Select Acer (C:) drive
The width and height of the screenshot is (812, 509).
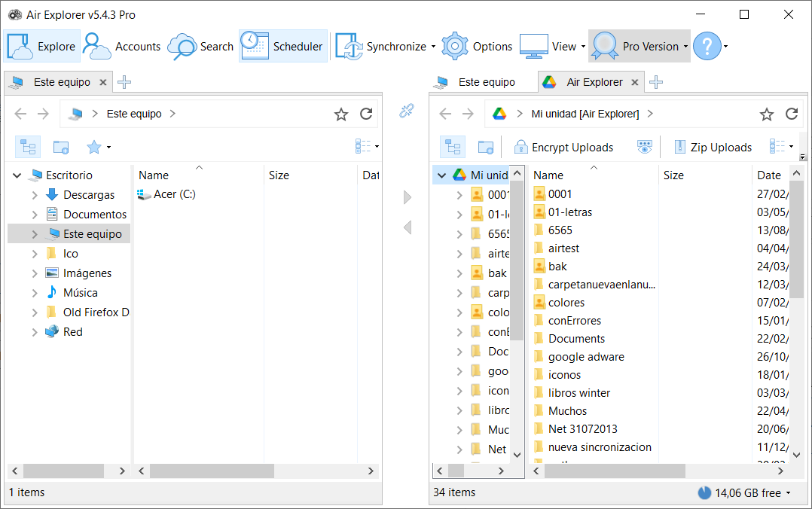166,194
